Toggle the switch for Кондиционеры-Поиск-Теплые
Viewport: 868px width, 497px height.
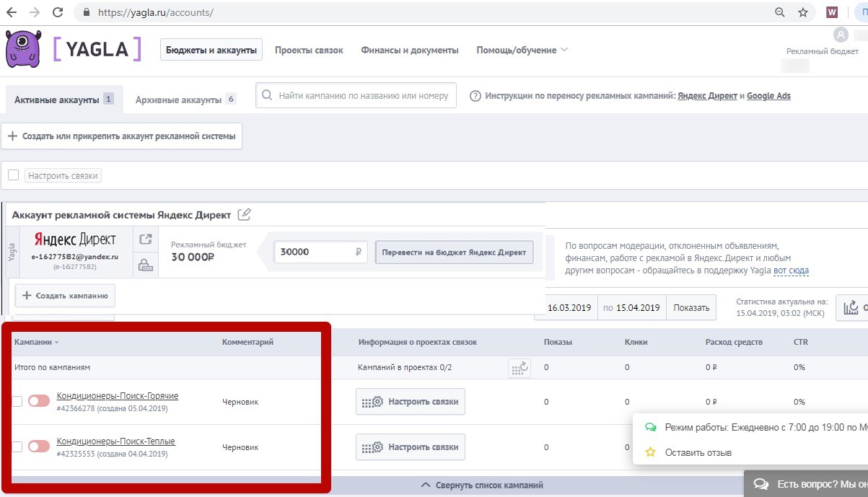point(39,447)
